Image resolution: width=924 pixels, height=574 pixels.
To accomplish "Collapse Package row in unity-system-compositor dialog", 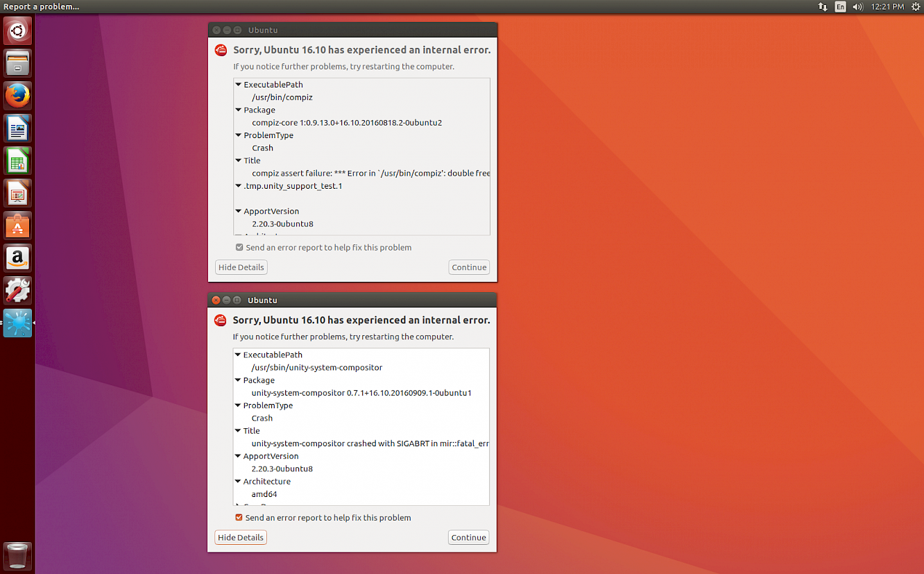I will [237, 380].
